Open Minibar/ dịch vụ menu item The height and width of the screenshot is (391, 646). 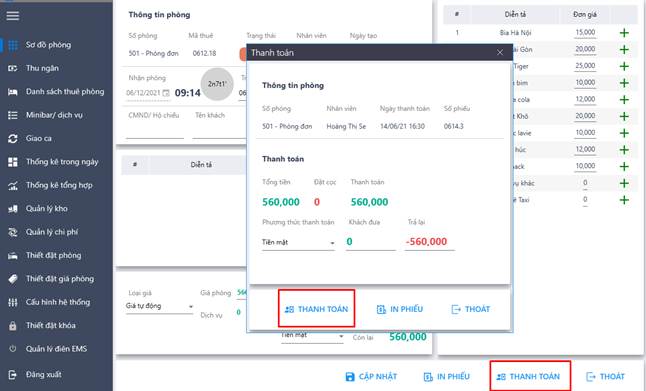tap(54, 115)
